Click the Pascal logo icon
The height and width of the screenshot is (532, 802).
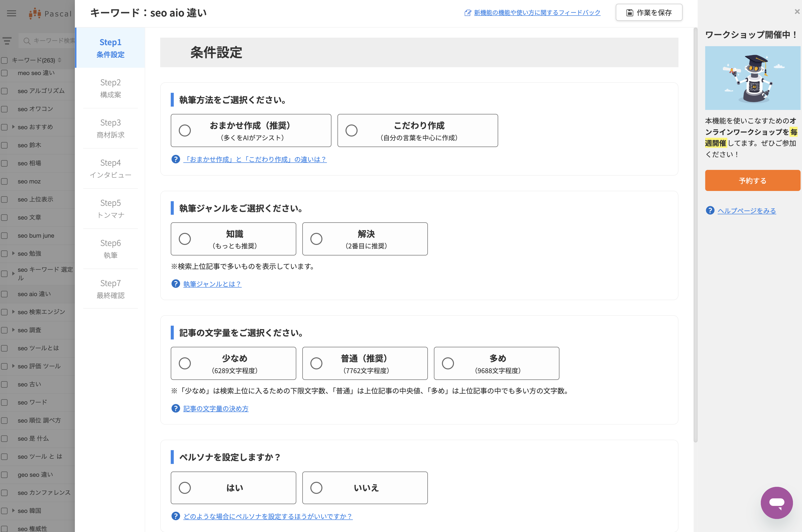pos(35,14)
